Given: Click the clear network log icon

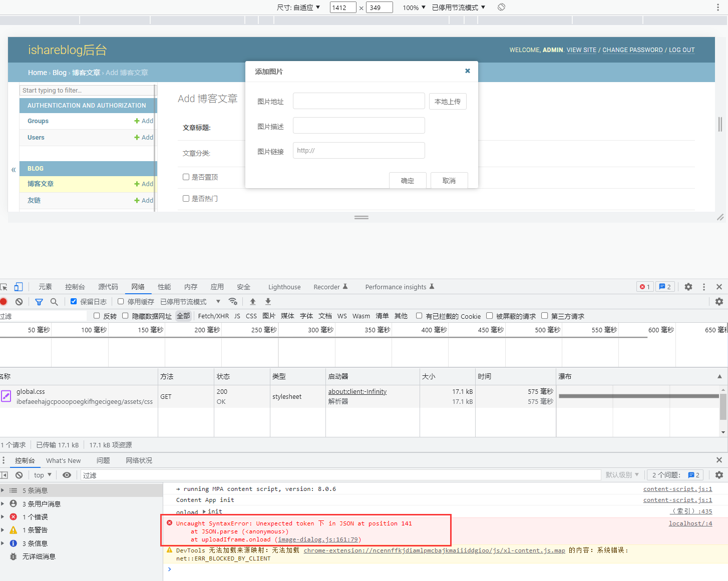Looking at the screenshot, I should (19, 302).
